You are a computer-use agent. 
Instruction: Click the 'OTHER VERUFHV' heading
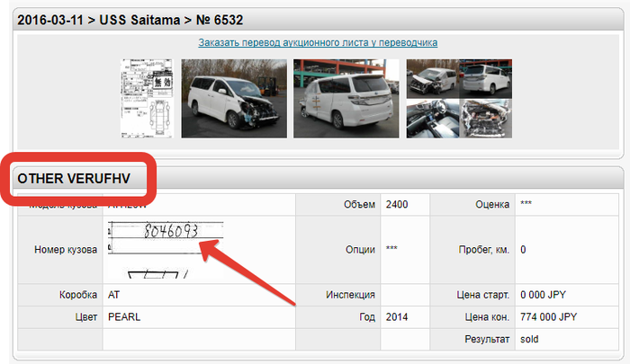point(74,179)
